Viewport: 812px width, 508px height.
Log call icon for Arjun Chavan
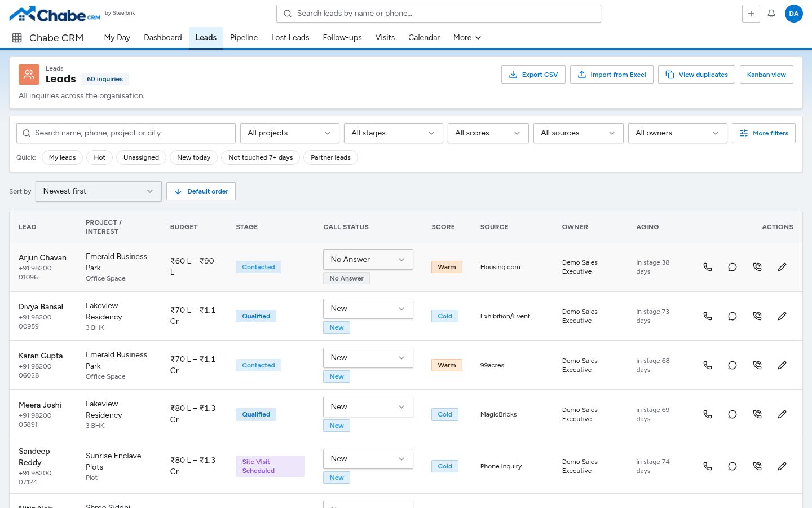757,267
